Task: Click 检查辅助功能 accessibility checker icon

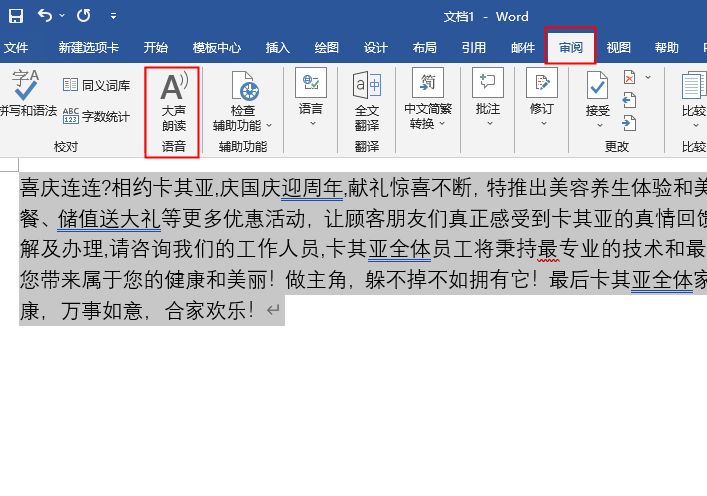Action: point(243,86)
